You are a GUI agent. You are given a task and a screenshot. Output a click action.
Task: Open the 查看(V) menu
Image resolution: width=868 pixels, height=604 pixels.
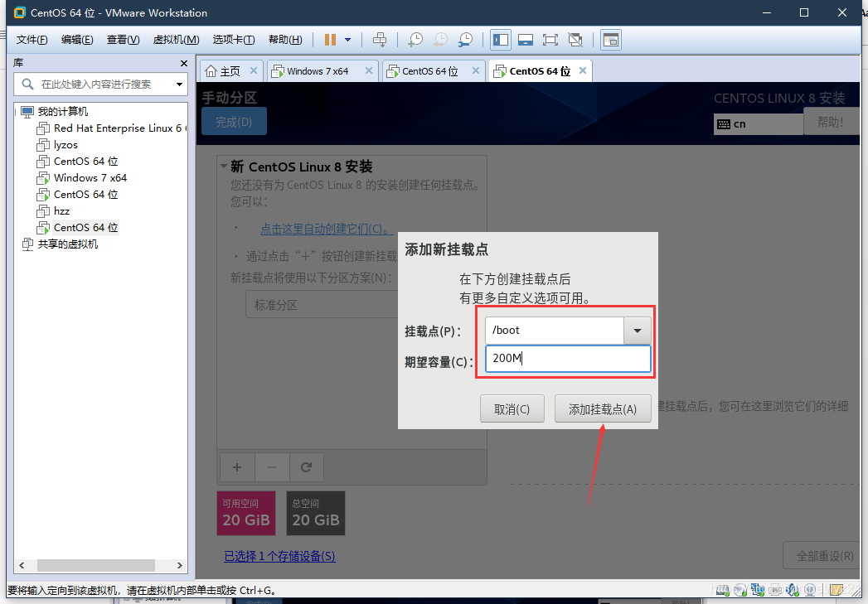pos(123,40)
